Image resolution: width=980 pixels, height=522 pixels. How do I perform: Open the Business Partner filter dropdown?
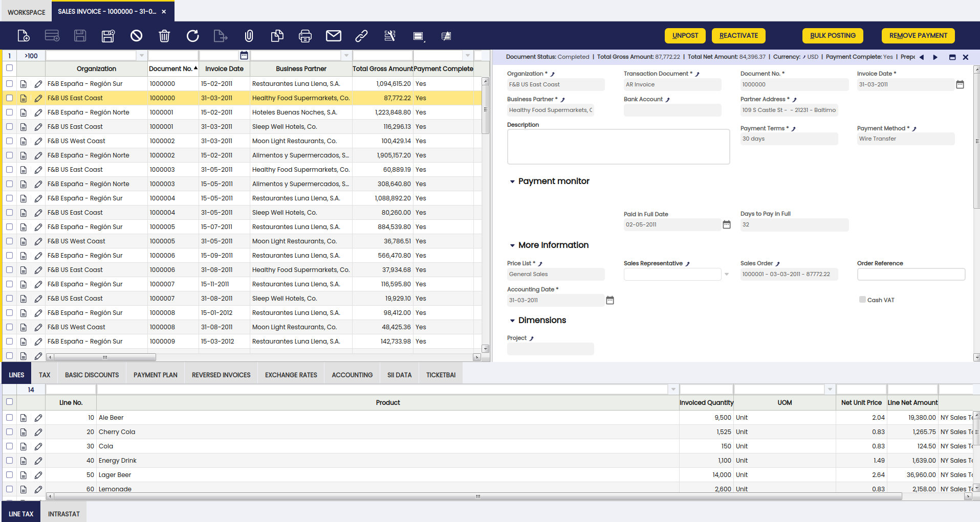pyautogui.click(x=346, y=55)
